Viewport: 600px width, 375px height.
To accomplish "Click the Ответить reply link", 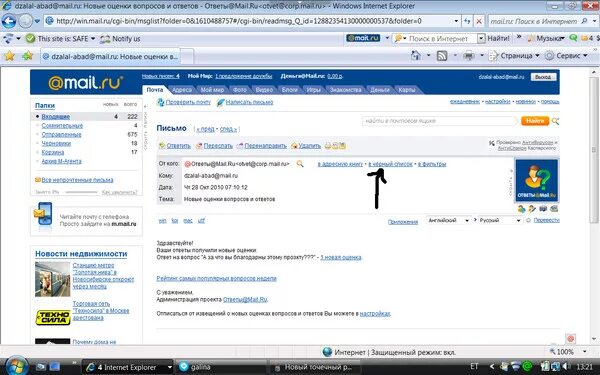I will tap(178, 146).
